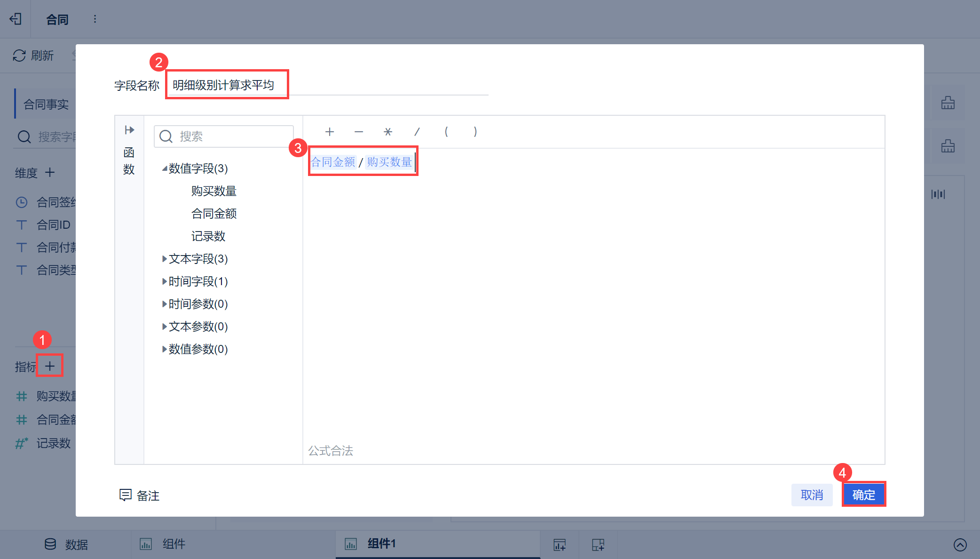
Task: Expand the 时间字段(1) tree node
Action: pyautogui.click(x=165, y=281)
